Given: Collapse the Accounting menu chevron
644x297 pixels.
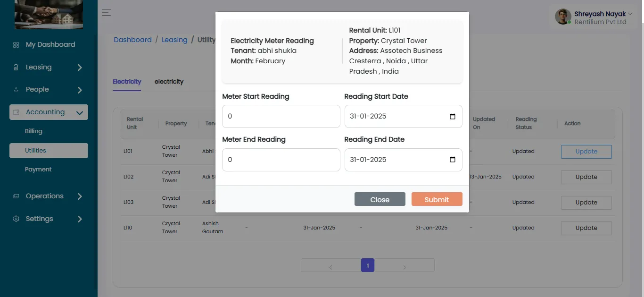Looking at the screenshot, I should (x=80, y=112).
